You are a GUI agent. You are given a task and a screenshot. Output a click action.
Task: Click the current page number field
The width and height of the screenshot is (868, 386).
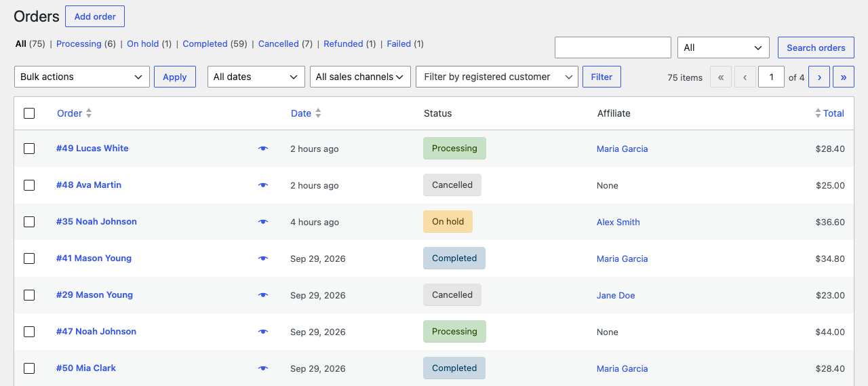(772, 77)
